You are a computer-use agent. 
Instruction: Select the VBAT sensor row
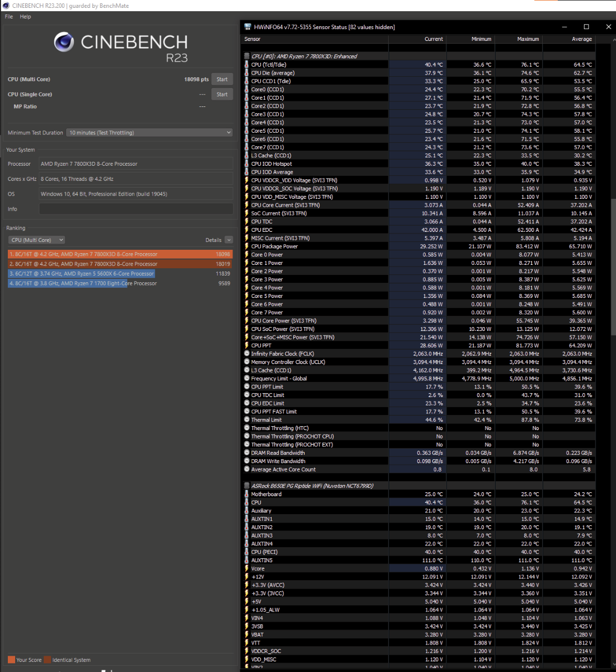[419, 634]
